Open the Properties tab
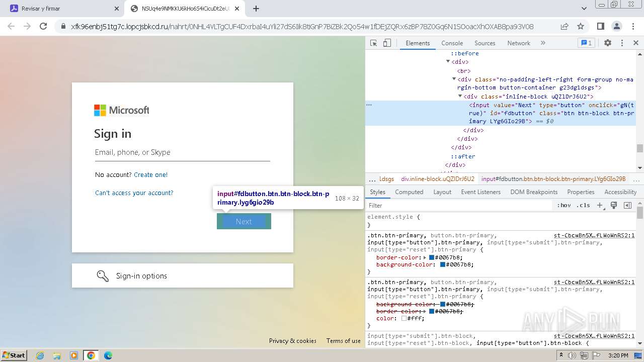644x362 pixels. [x=581, y=192]
